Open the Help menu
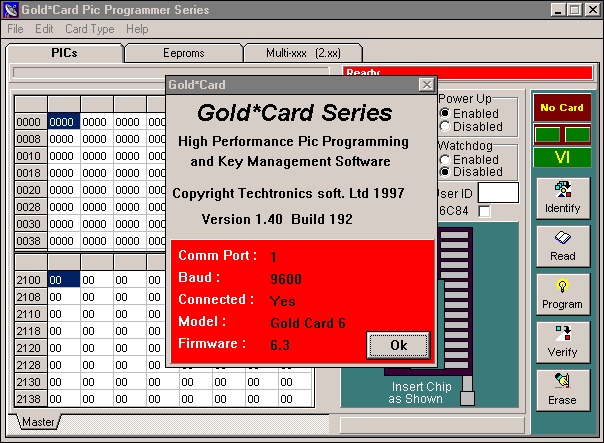Image resolution: width=604 pixels, height=443 pixels. point(137,29)
